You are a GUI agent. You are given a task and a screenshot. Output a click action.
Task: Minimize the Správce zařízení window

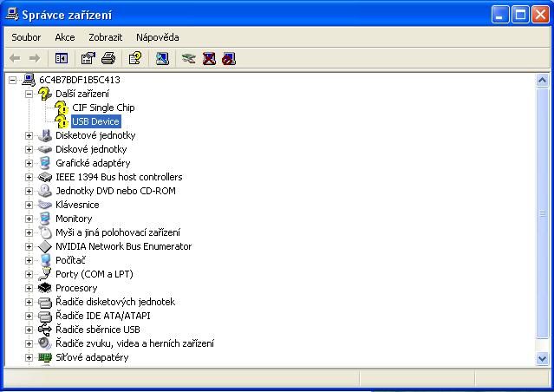500,15
